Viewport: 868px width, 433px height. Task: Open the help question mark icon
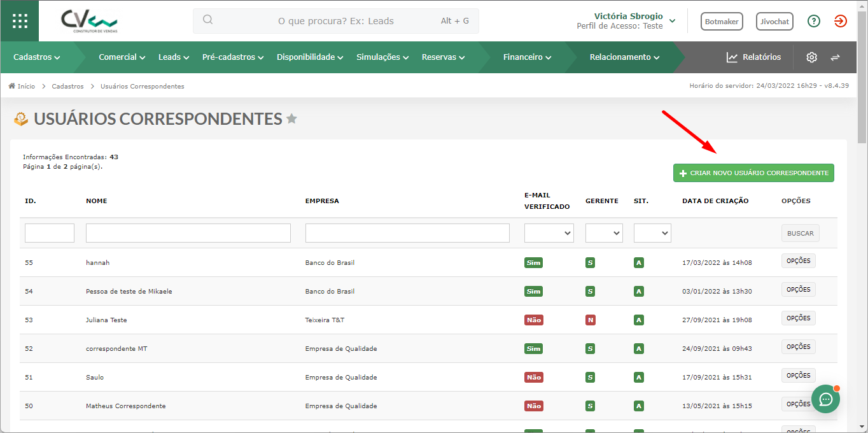tap(814, 21)
